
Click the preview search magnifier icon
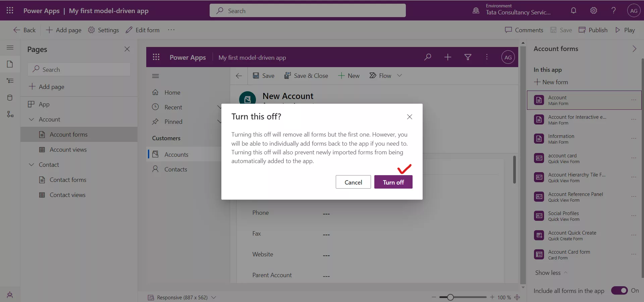[428, 57]
